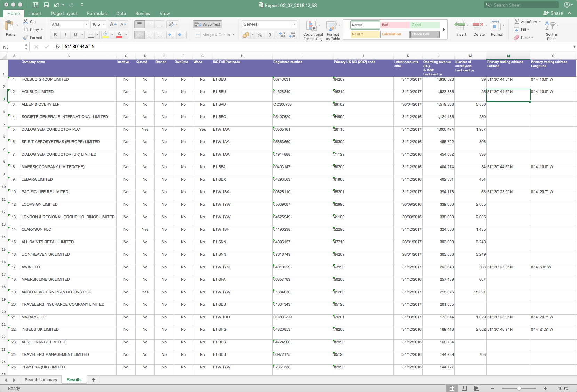Toggle center text horizontally
This screenshot has height=392, width=577.
tap(150, 35)
